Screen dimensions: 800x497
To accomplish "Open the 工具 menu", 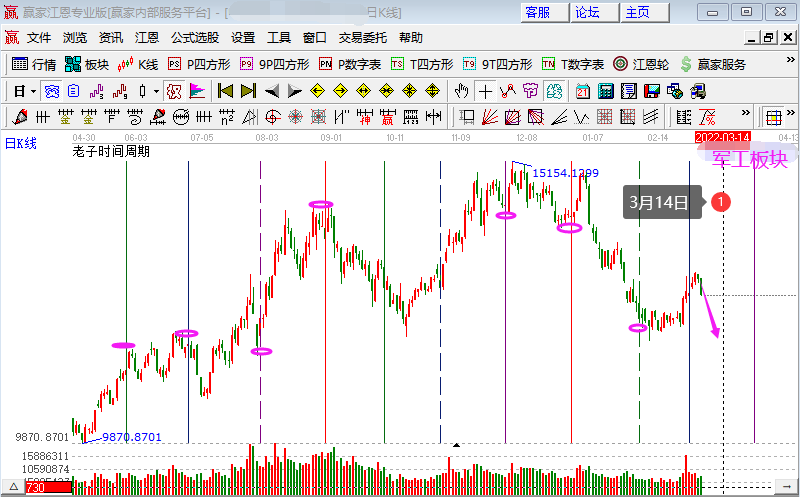I will [279, 38].
